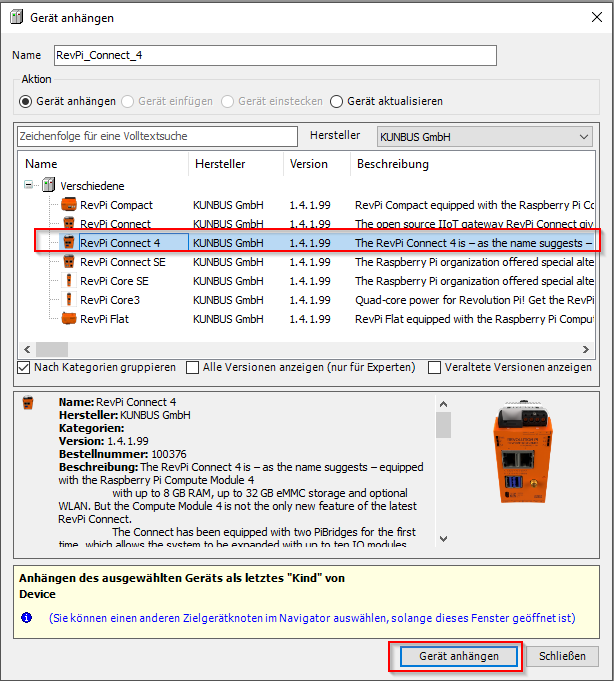This screenshot has height=681, width=614.
Task: Select the RevPi Core SE row name
Action: pos(114,281)
